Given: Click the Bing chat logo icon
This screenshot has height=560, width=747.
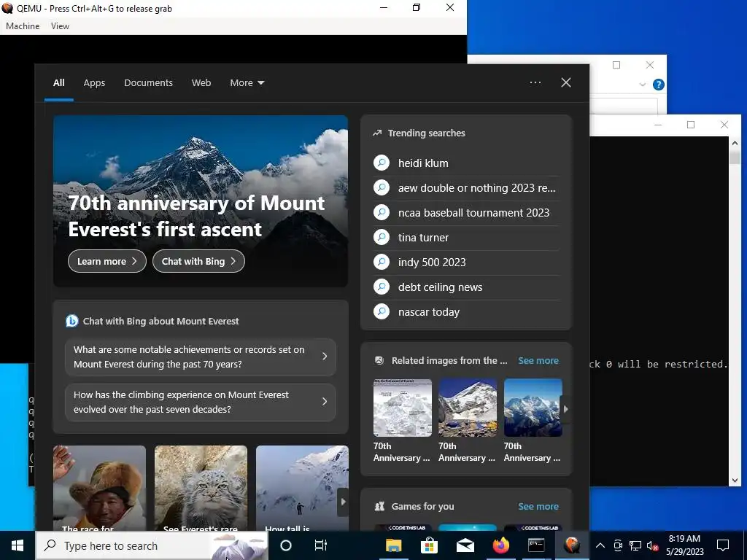Looking at the screenshot, I should pyautogui.click(x=72, y=321).
